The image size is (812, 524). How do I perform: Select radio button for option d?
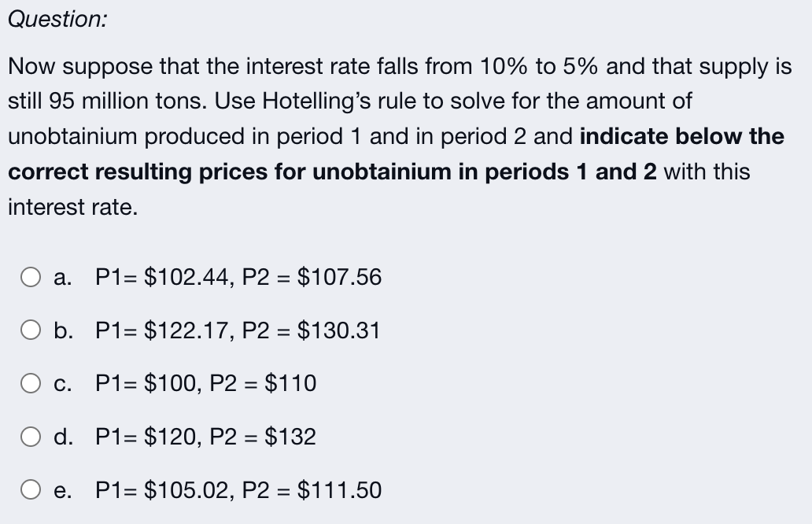click(x=30, y=436)
